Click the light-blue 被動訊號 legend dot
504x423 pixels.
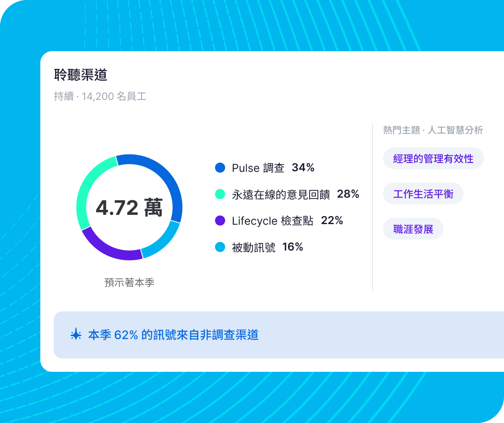coord(220,247)
